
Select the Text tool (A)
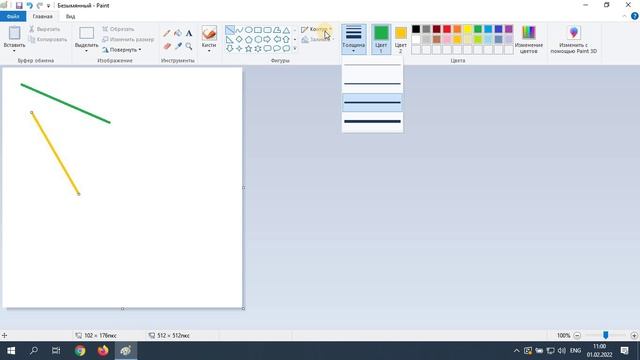(x=189, y=33)
